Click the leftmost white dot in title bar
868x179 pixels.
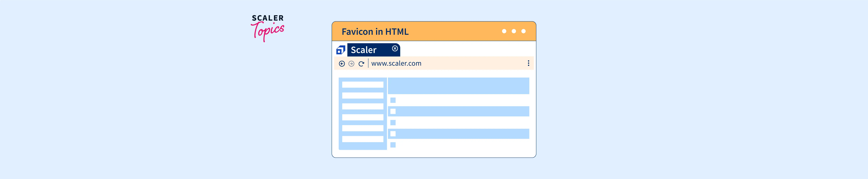[x=504, y=31]
